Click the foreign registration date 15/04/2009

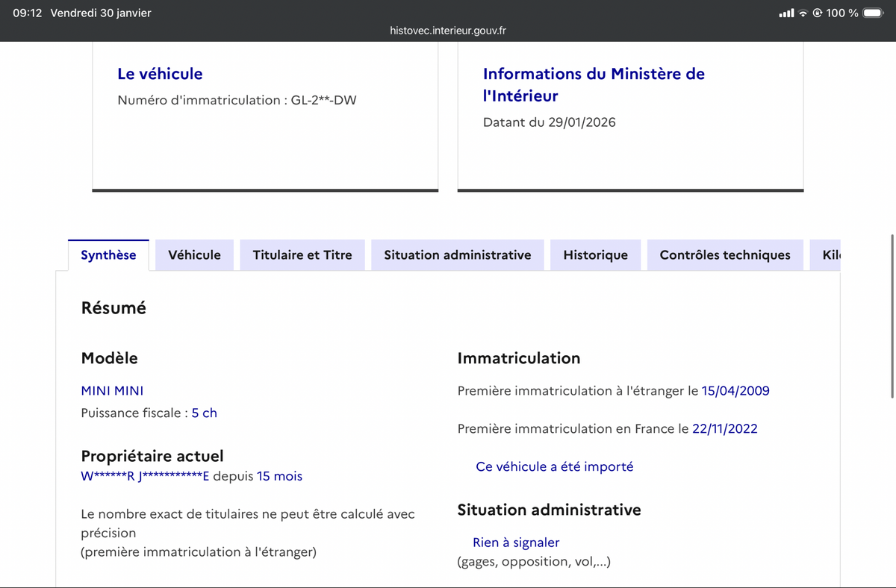(735, 390)
